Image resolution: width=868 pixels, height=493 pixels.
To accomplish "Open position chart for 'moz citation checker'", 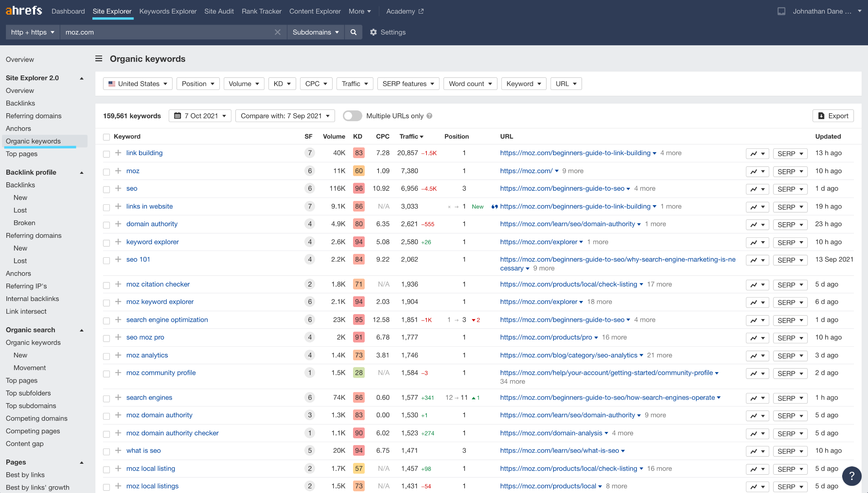I will pos(757,285).
